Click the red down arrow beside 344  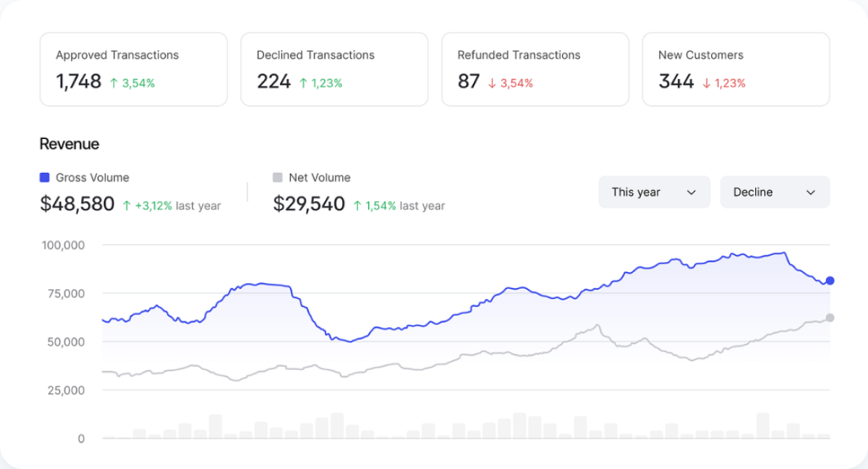point(707,83)
